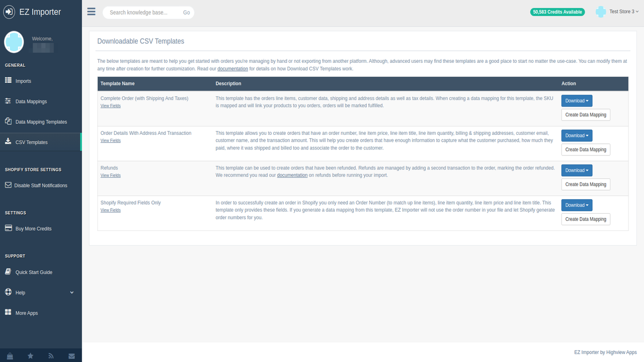Viewport: 644px width, 362px height.
Task: Click the Data Mappings sliders icon
Action: click(x=8, y=101)
